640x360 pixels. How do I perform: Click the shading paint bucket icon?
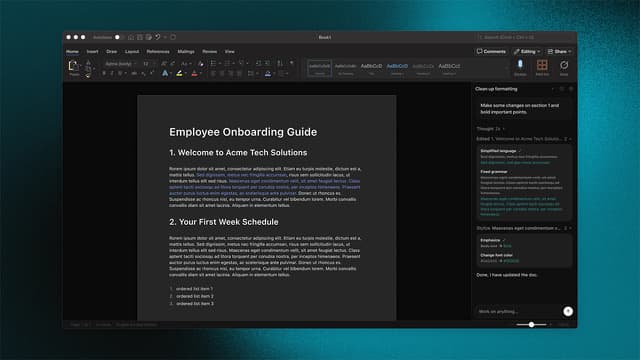coord(268,73)
